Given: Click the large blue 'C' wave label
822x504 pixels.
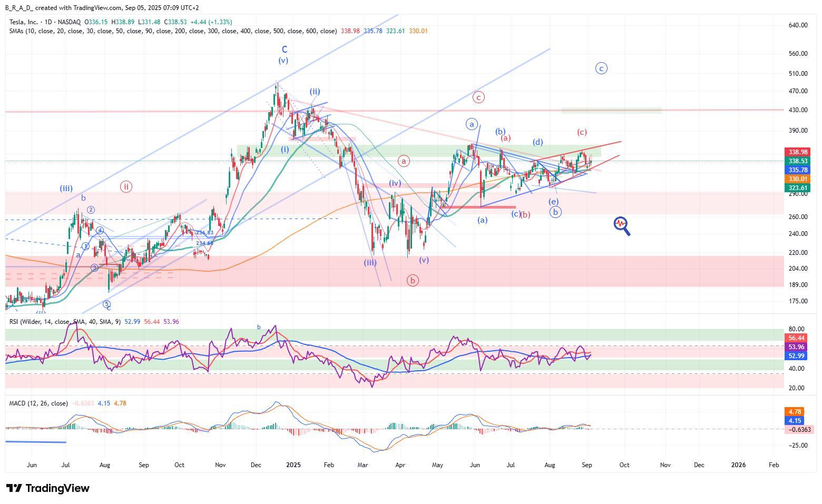Looking at the screenshot, I should pyautogui.click(x=285, y=50).
